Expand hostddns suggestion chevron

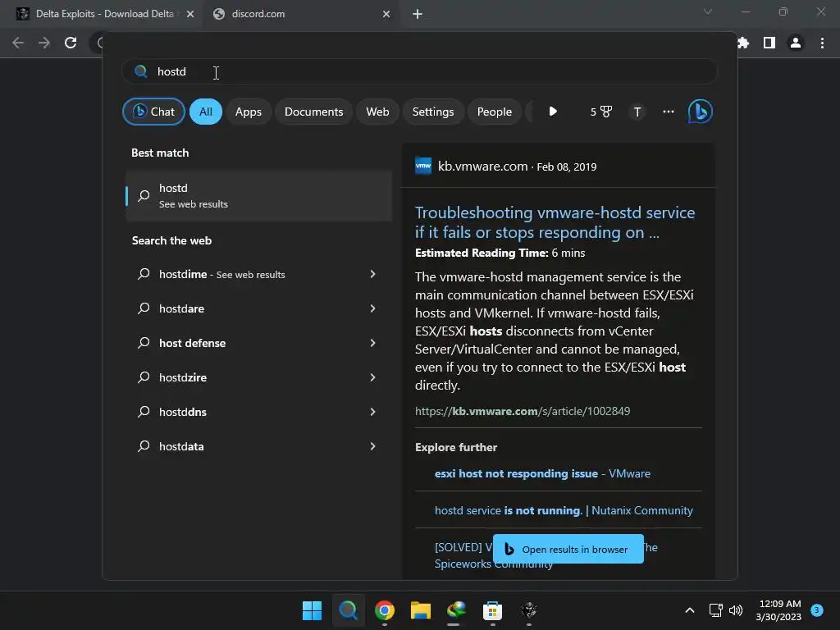[373, 412]
